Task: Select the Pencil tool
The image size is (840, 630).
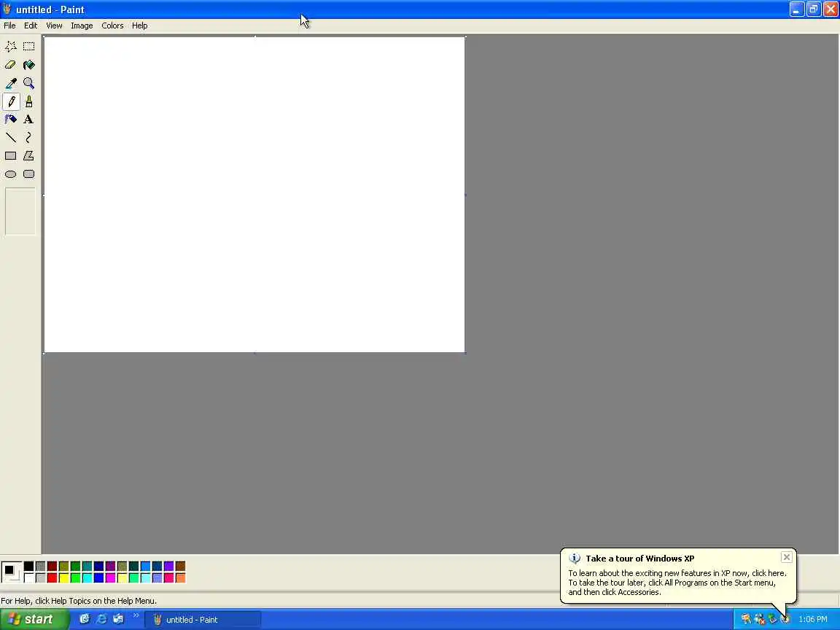Action: tap(11, 101)
